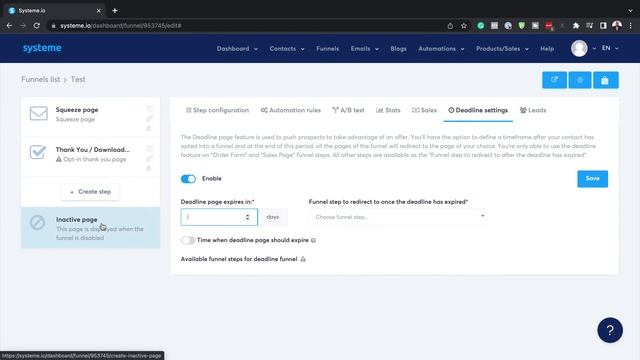The image size is (640, 360).
Task: Click the duplicate icon in Squeeze page row
Action: 149,109
